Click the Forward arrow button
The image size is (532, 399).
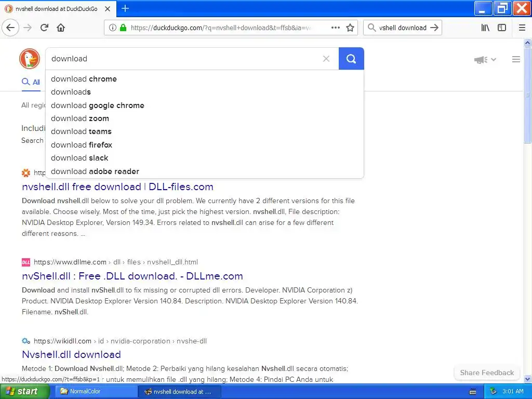[x=28, y=28]
